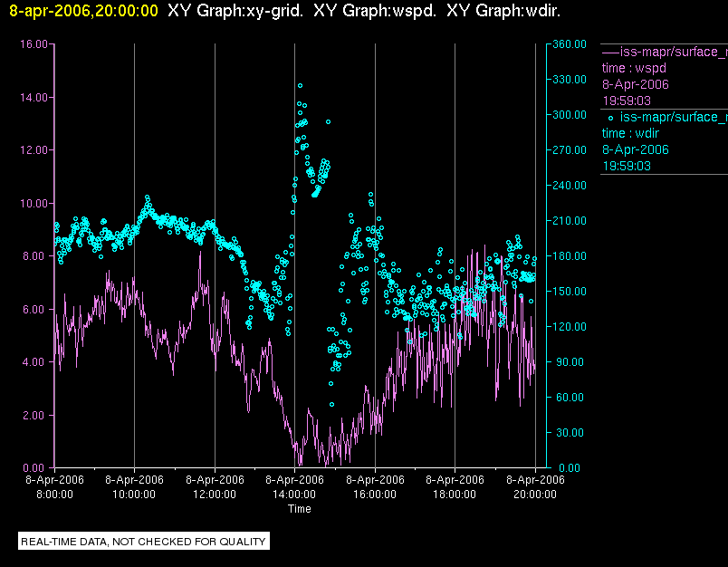Image resolution: width=728 pixels, height=567 pixels.
Task: Click the 16.00 label on wind speed axis
Action: [34, 44]
